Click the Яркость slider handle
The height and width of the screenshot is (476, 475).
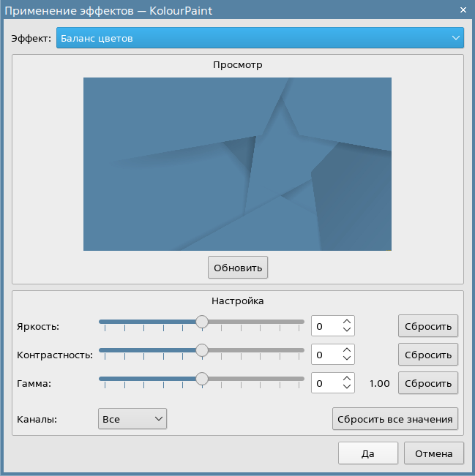point(202,321)
